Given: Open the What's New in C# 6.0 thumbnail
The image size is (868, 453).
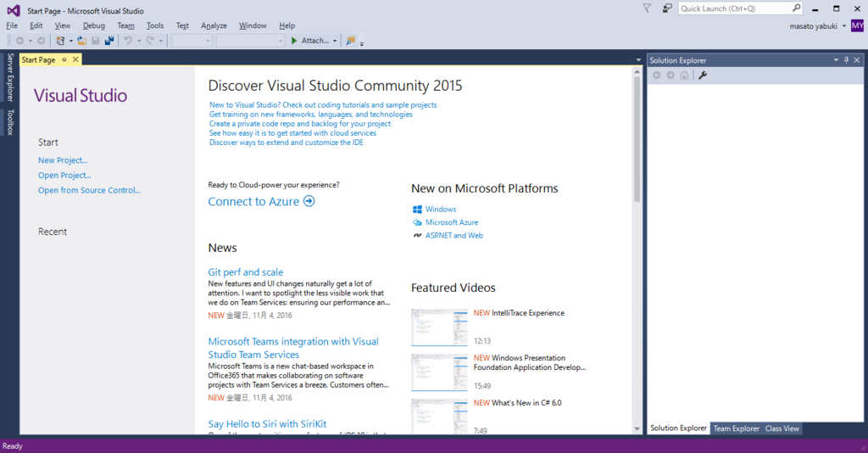Looking at the screenshot, I should pyautogui.click(x=439, y=416).
